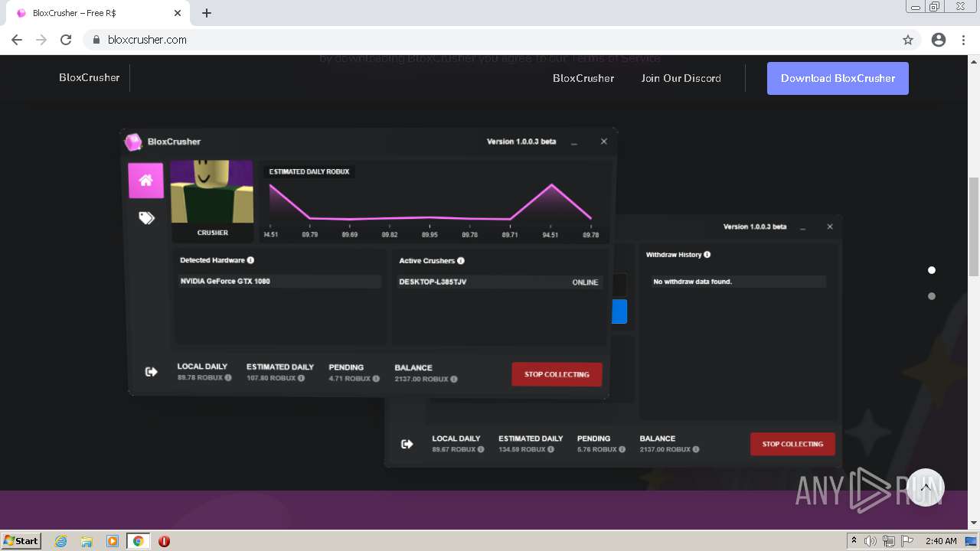
Task: Open the Windows Start menu
Action: (21, 540)
